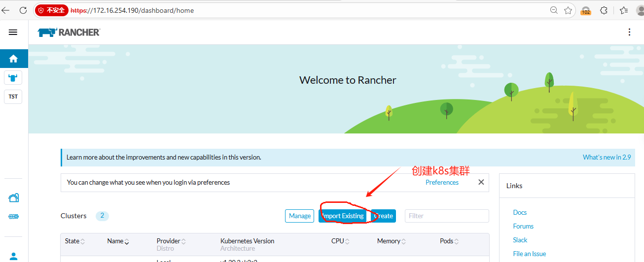Sort clusters by Pods column
Screen dimensions: 644x262
(x=449, y=241)
